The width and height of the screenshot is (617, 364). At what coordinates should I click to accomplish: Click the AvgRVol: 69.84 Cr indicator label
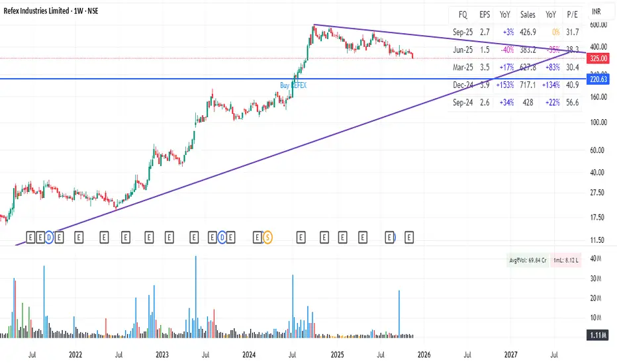(x=528, y=261)
